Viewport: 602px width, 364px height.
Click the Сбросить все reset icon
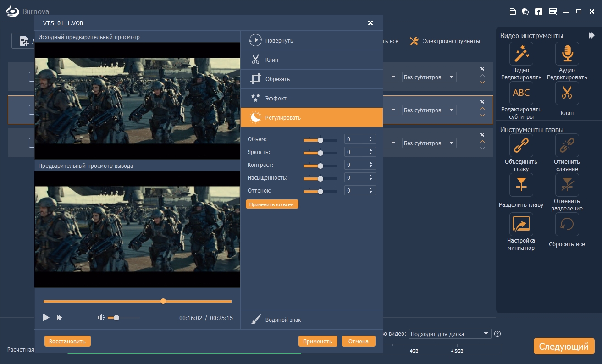(x=567, y=225)
